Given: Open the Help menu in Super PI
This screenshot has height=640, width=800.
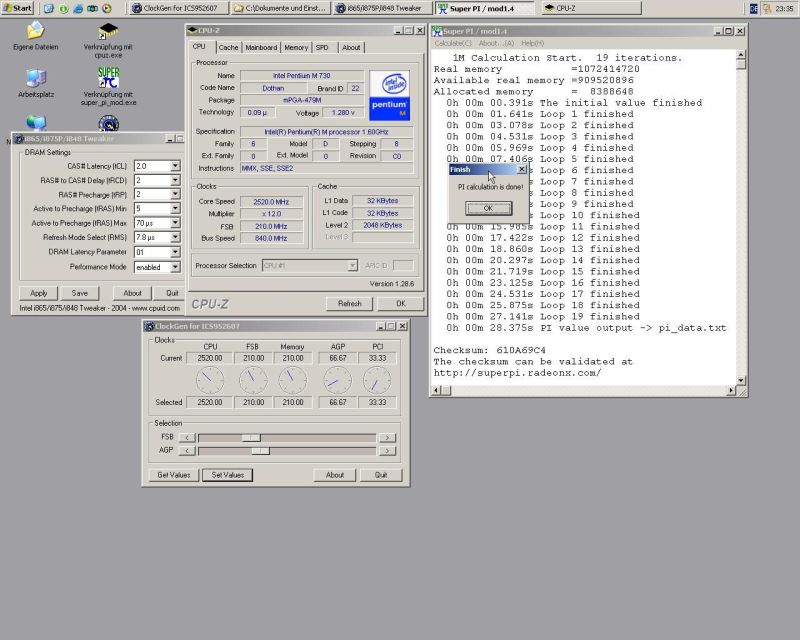Looking at the screenshot, I should (532, 43).
